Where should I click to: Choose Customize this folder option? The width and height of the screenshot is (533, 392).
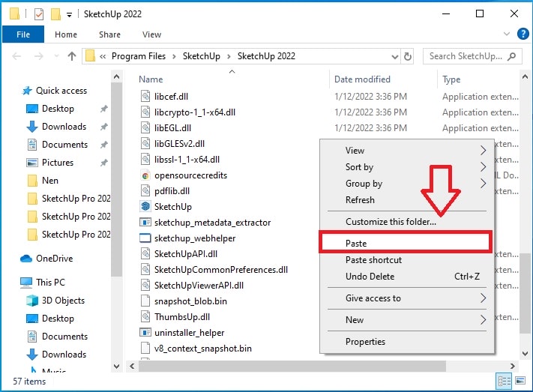point(407,221)
